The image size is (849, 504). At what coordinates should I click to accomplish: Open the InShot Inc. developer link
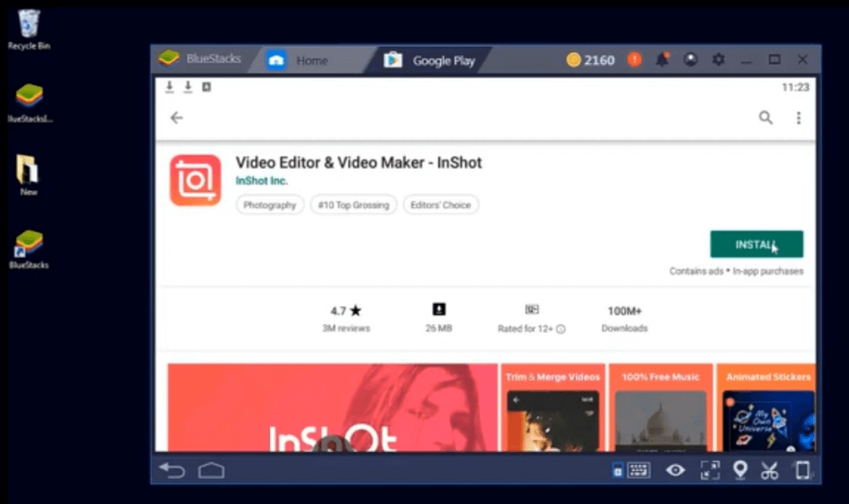click(x=261, y=181)
